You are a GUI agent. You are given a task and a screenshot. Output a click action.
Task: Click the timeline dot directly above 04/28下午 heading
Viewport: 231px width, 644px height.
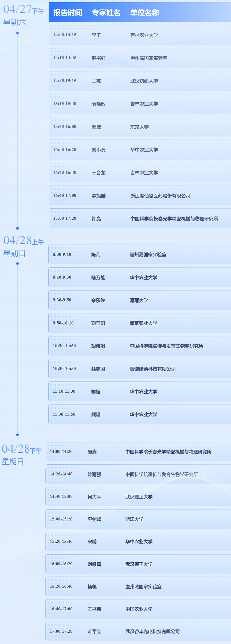click(x=17, y=435)
